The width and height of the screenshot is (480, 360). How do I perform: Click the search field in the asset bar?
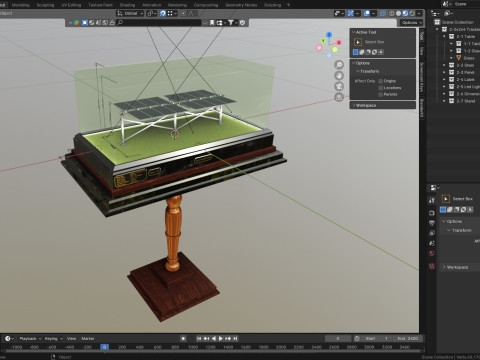click(x=159, y=22)
